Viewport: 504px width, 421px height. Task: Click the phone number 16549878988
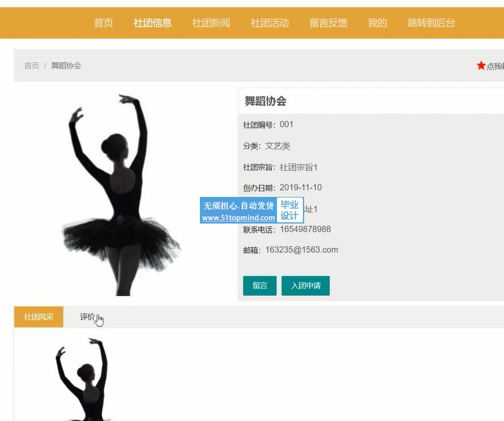305,229
